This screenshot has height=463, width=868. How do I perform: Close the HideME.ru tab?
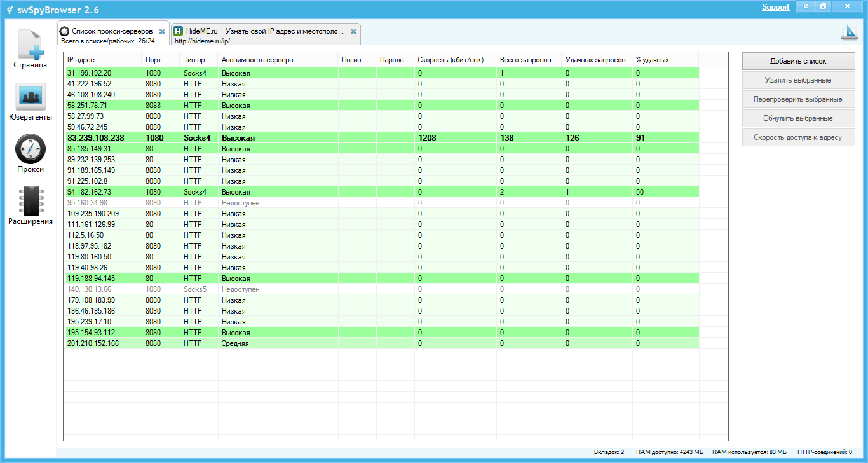353,31
